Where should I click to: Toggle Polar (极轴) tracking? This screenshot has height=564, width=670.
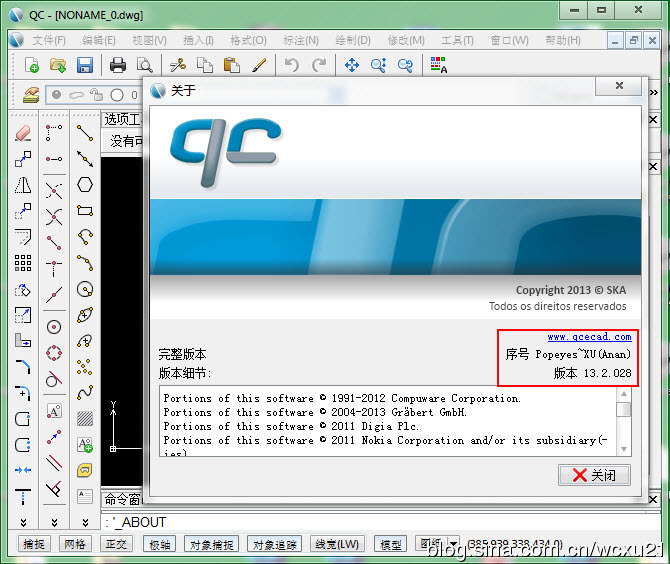[160, 544]
